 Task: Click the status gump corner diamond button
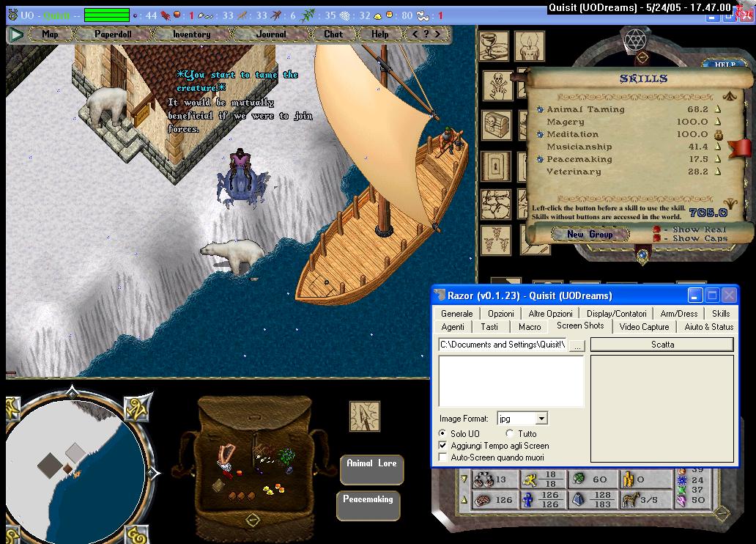(x=722, y=514)
